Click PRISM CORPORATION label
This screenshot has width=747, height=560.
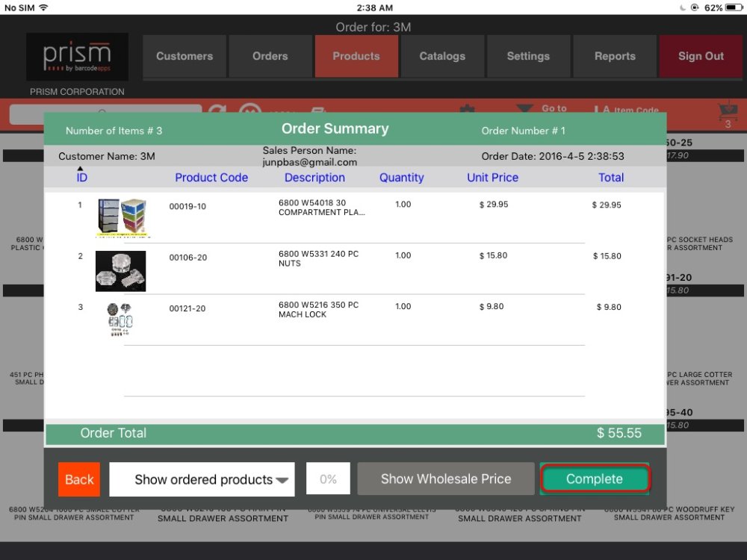(x=77, y=91)
